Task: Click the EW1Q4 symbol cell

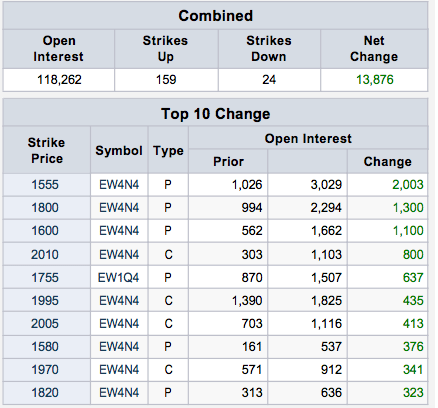Action: click(119, 278)
